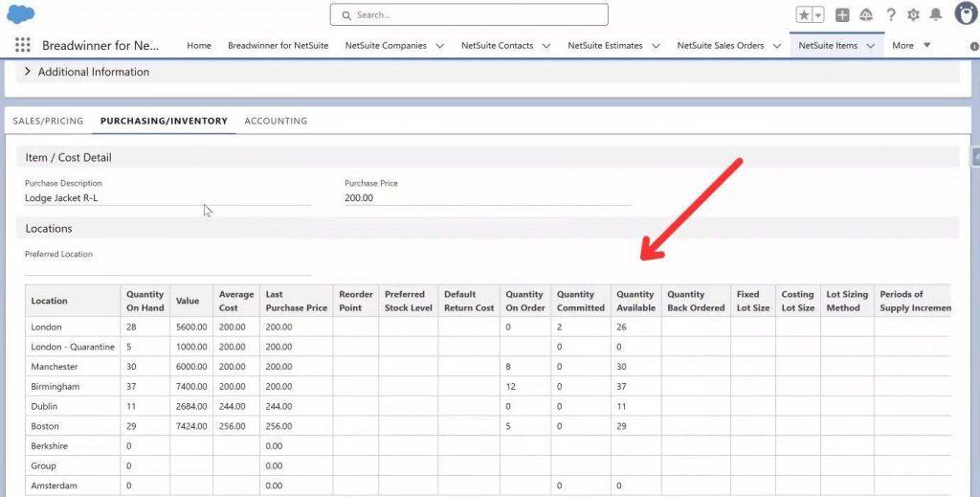Open the App Launcher grid icon
The height and width of the screenshot is (497, 980).
coord(23,45)
